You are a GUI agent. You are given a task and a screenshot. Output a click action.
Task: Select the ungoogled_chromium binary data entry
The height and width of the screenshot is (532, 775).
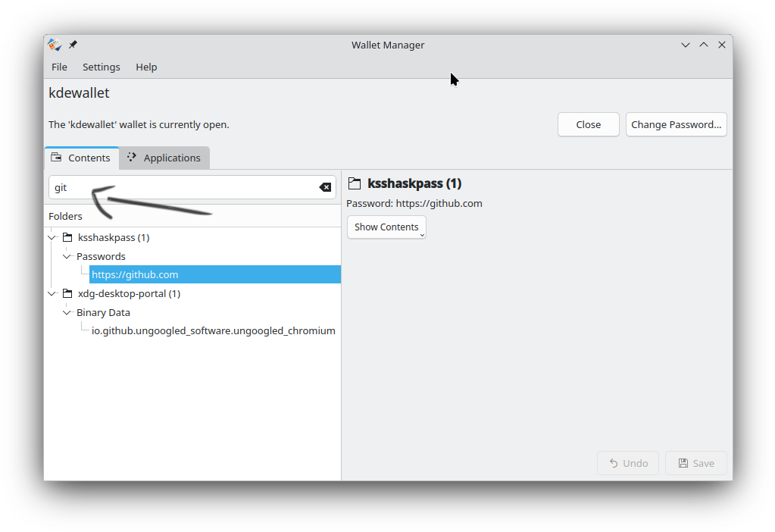[213, 330]
